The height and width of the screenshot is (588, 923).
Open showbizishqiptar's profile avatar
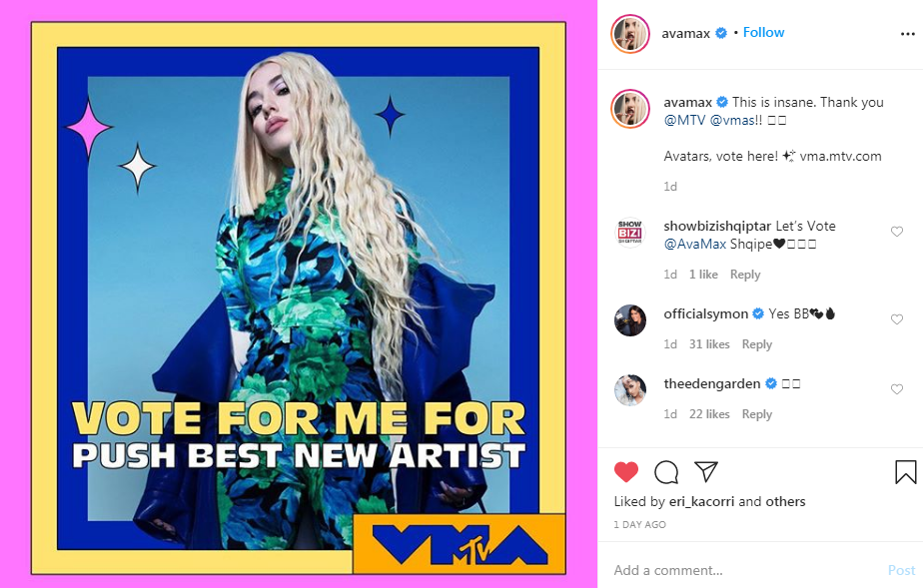tap(630, 233)
